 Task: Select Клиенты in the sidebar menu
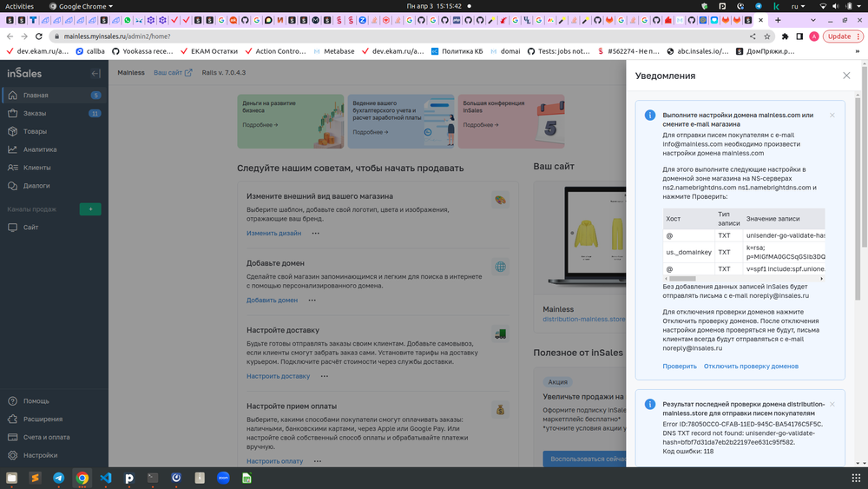pos(36,168)
